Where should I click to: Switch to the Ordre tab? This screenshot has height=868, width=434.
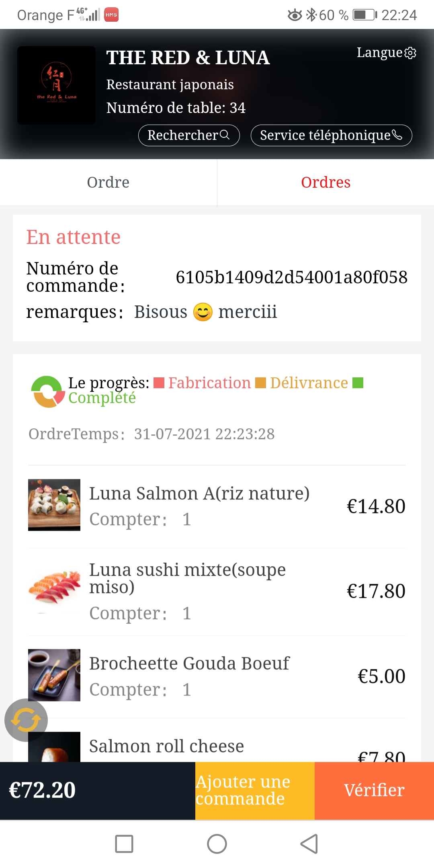click(108, 182)
